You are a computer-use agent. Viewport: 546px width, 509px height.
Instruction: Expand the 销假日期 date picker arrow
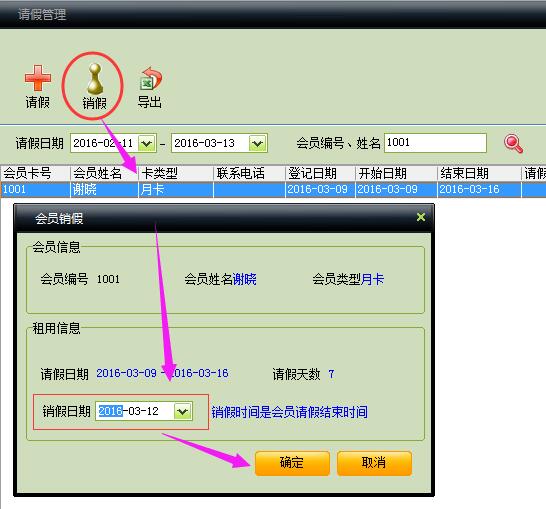[x=182, y=412]
